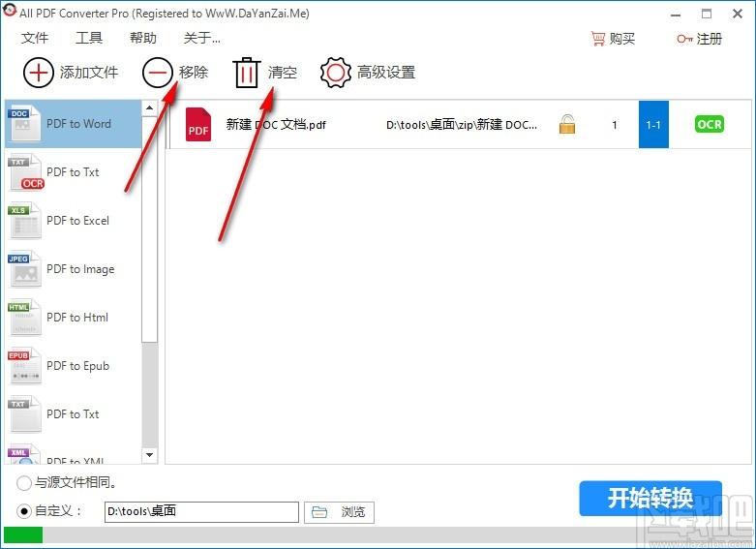Click the folder icon on the browse button
Screen dimensions: 756x549
coord(319,512)
